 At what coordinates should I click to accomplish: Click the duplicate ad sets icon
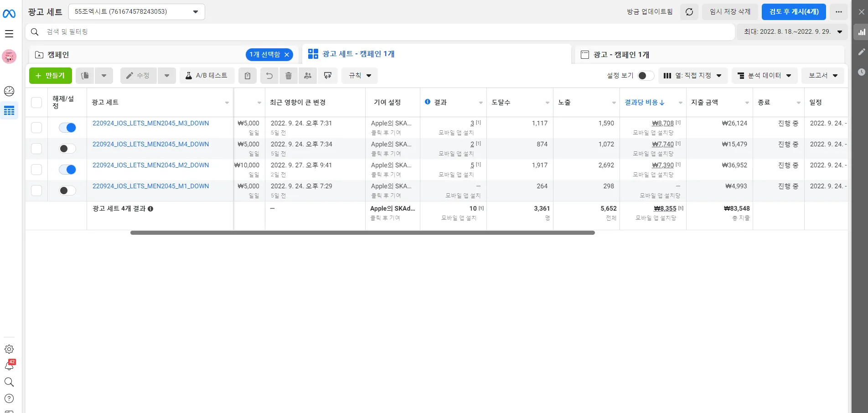(x=84, y=76)
